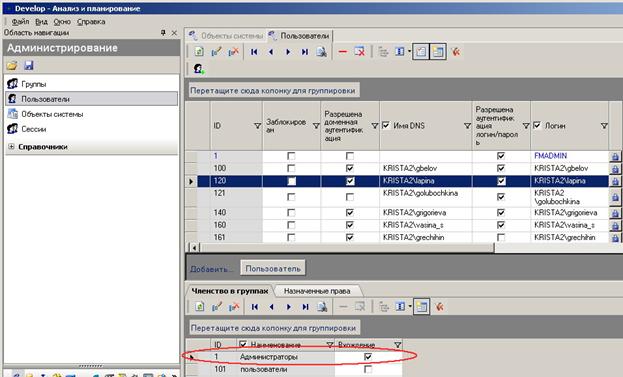This screenshot has height=377, width=623.
Task: Open filter dropdown on ID column
Action: coord(257,126)
